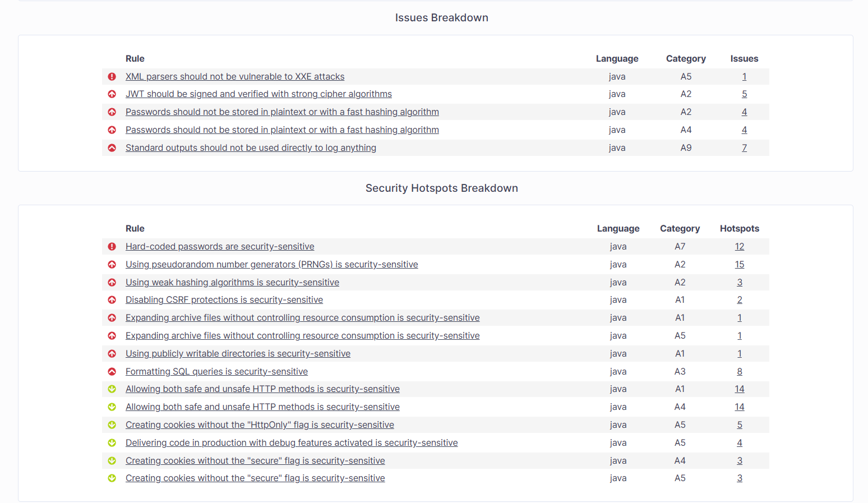Click the critical severity icon beside JWT rule
Image resolution: width=868 pixels, height=503 pixels.
[x=112, y=94]
